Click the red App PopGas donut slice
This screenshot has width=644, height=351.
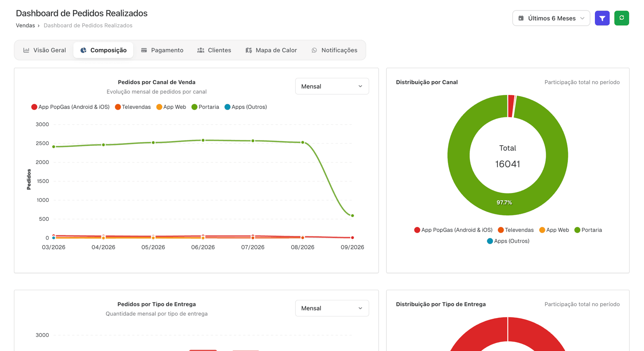(511, 106)
